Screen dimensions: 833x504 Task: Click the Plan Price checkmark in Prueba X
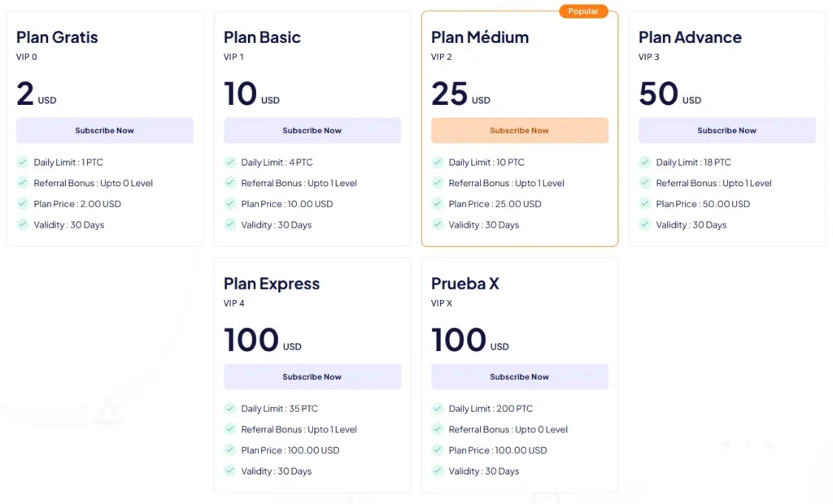point(438,450)
